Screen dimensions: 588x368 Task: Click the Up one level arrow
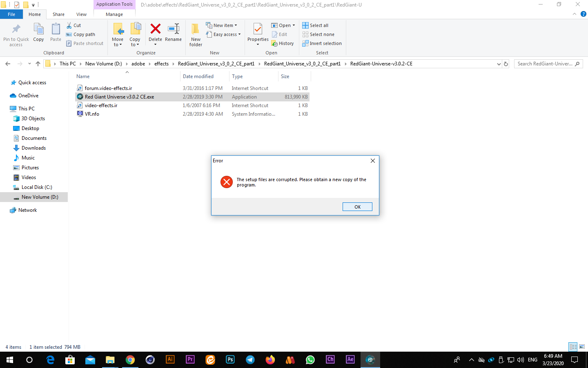tap(38, 64)
